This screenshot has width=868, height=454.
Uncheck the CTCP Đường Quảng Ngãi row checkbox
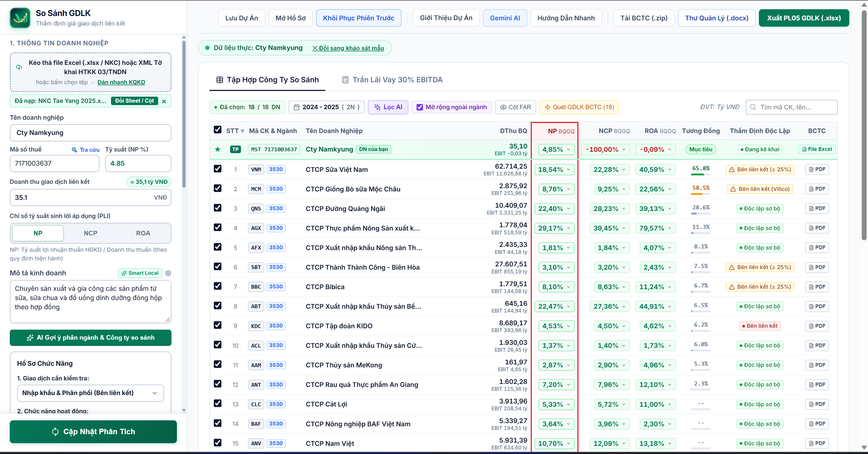218,208
